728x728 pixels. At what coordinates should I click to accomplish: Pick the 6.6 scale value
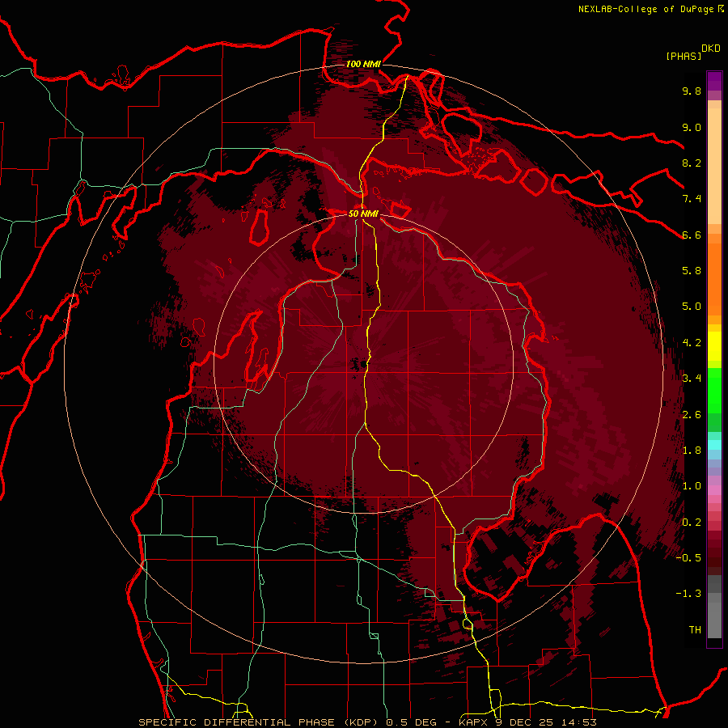tap(692, 235)
